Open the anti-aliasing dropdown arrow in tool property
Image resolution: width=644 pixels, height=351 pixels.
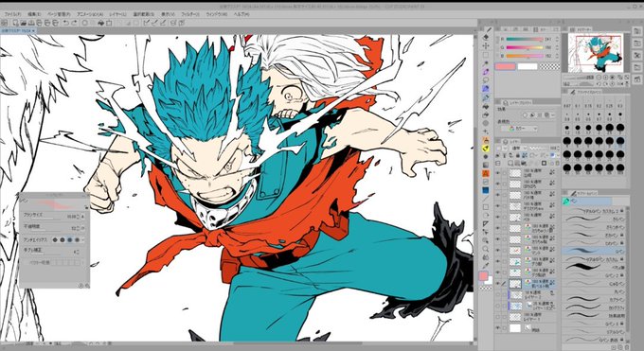pos(83,239)
